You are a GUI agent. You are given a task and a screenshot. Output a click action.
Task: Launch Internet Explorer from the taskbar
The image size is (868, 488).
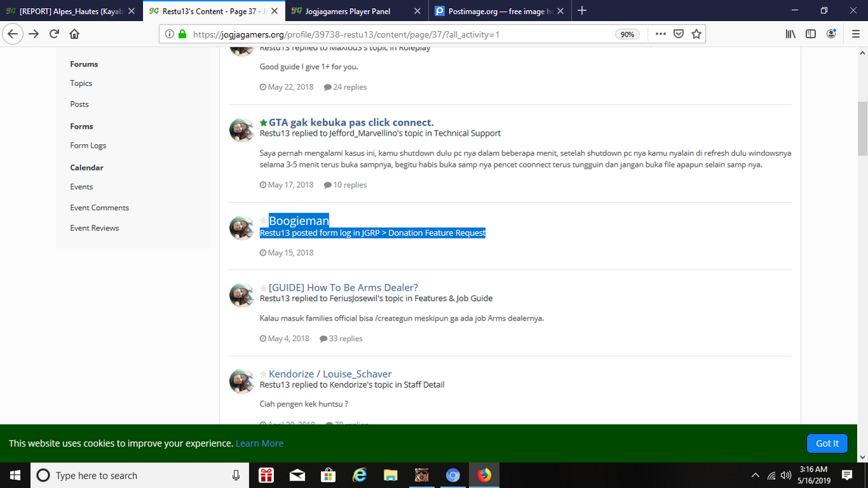coord(359,475)
